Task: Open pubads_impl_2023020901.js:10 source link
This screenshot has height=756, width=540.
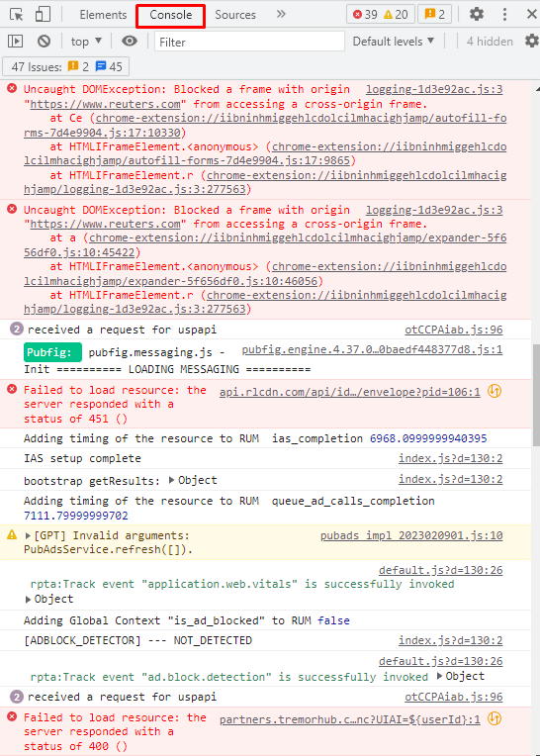Action: pos(411,535)
